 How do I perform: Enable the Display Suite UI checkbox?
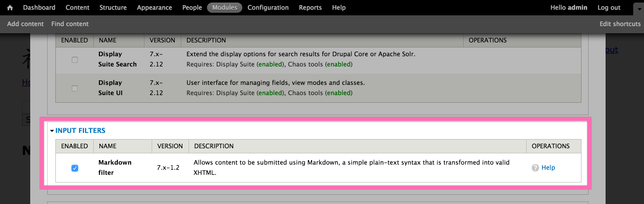coord(75,88)
